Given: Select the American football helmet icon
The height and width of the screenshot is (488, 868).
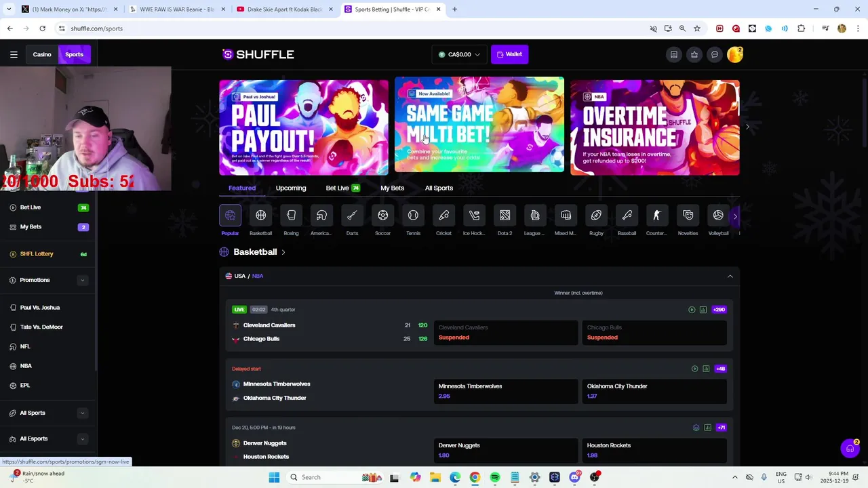Looking at the screenshot, I should pos(321,216).
